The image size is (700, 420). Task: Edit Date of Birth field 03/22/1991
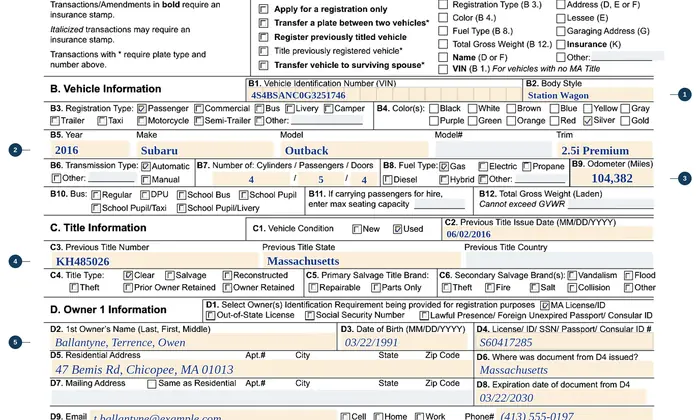pos(405,342)
